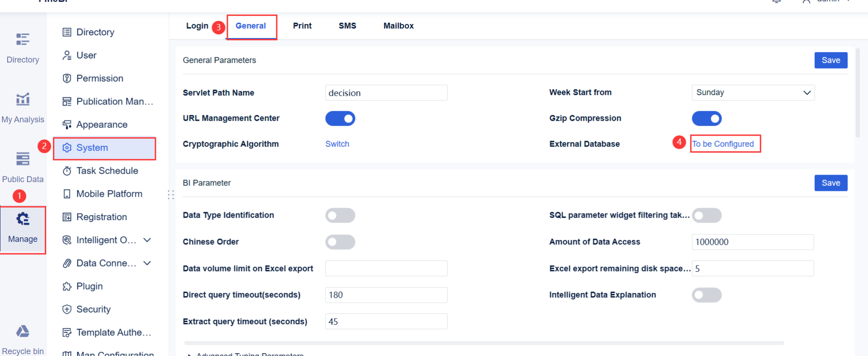Image resolution: width=868 pixels, height=356 pixels.
Task: Open the Directory sidebar icon
Action: (23, 39)
